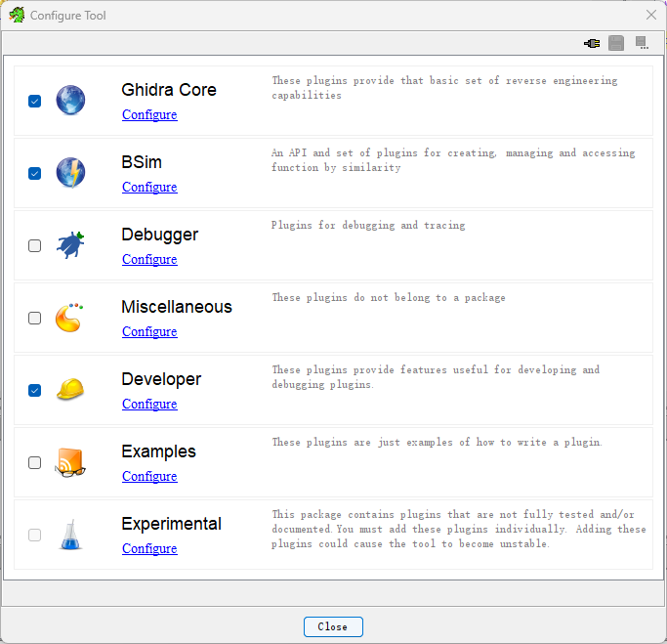The height and width of the screenshot is (644, 667).
Task: Click the 'BSim' package title
Action: [142, 162]
